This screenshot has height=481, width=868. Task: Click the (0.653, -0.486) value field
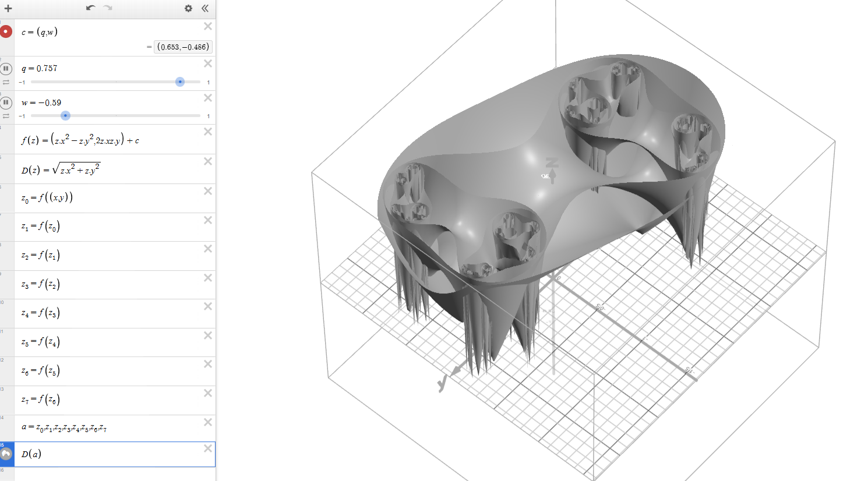pos(182,47)
